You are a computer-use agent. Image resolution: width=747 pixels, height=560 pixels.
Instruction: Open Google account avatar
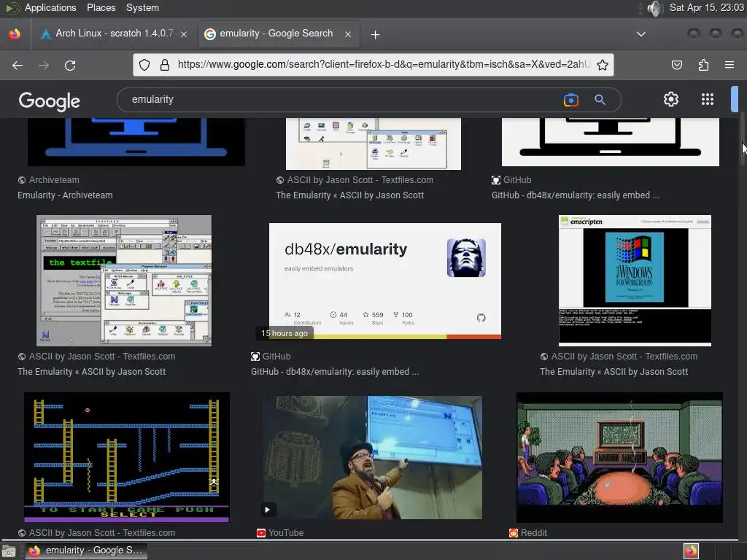(735, 99)
